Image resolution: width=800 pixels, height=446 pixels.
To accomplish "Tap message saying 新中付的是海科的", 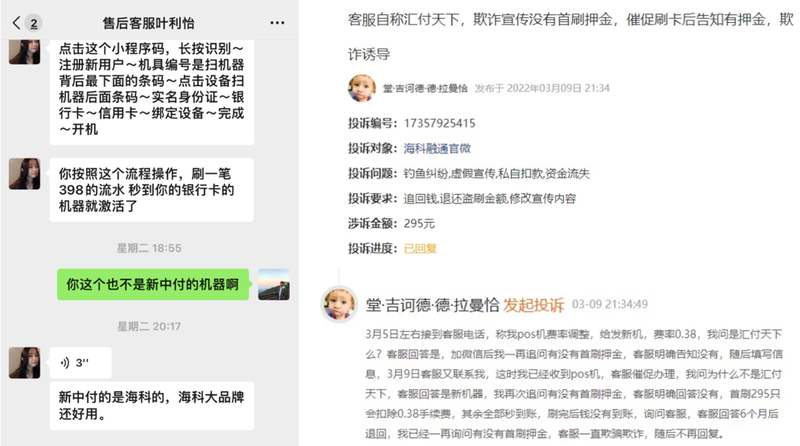I will (152, 405).
